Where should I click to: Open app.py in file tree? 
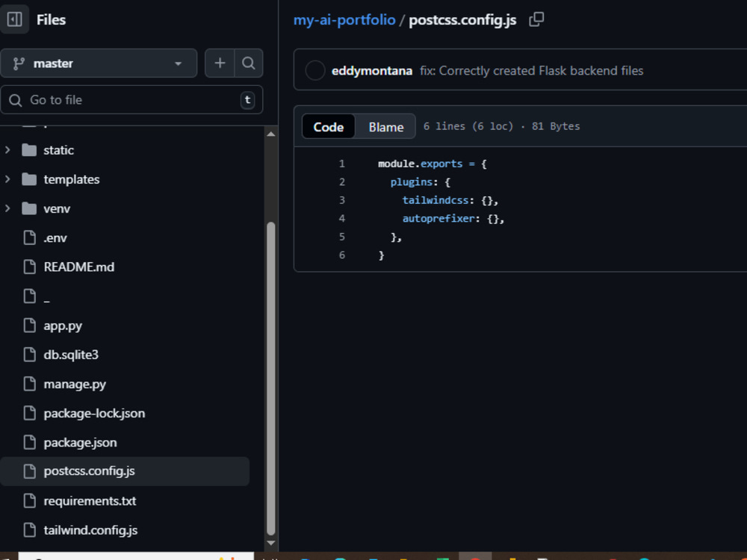tap(63, 326)
